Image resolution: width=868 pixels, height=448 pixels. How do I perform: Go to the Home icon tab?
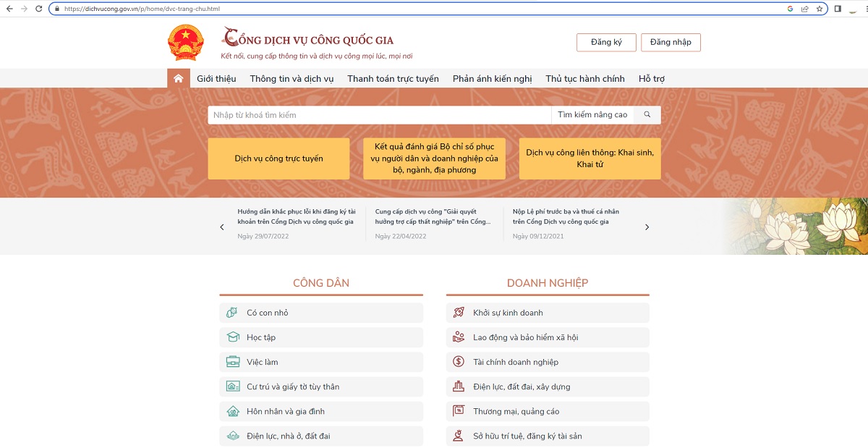(x=178, y=78)
